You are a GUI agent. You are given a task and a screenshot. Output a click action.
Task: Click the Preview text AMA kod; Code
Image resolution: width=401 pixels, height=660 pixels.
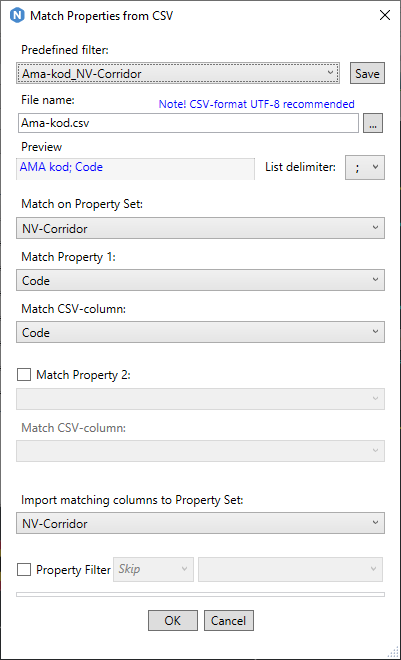[x=61, y=167]
